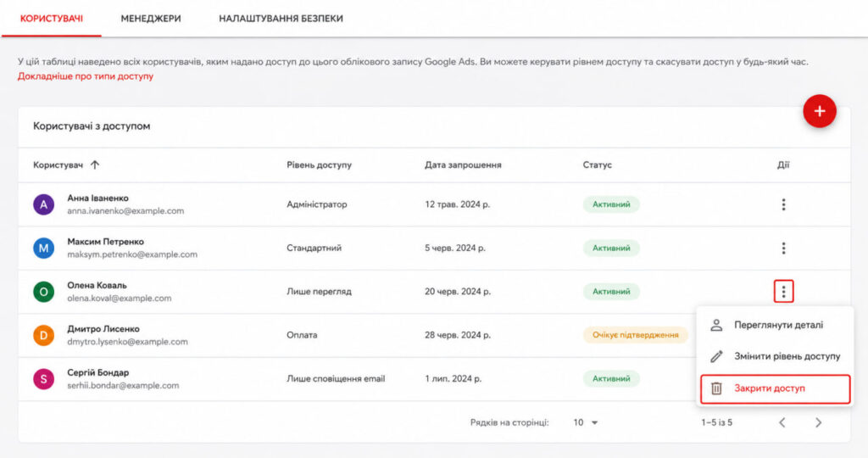
Task: Click date 5 черв. 2024 р.
Action: pos(455,249)
